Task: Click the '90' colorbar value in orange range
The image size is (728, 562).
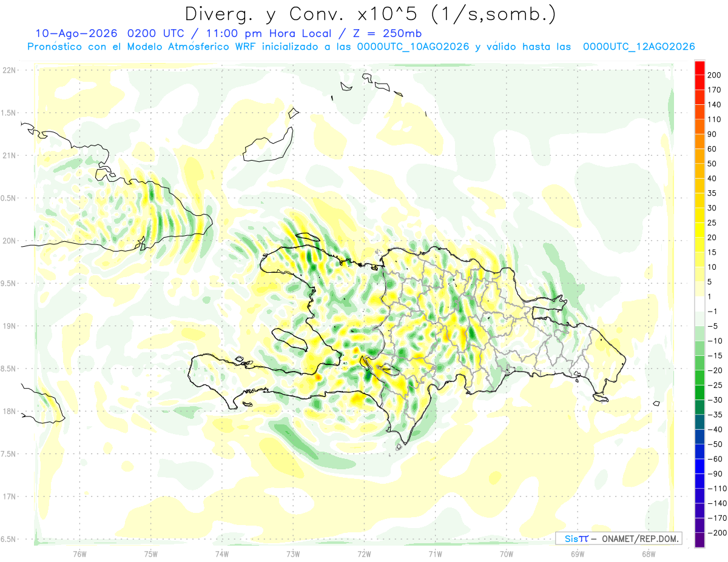Action: pyautogui.click(x=712, y=134)
